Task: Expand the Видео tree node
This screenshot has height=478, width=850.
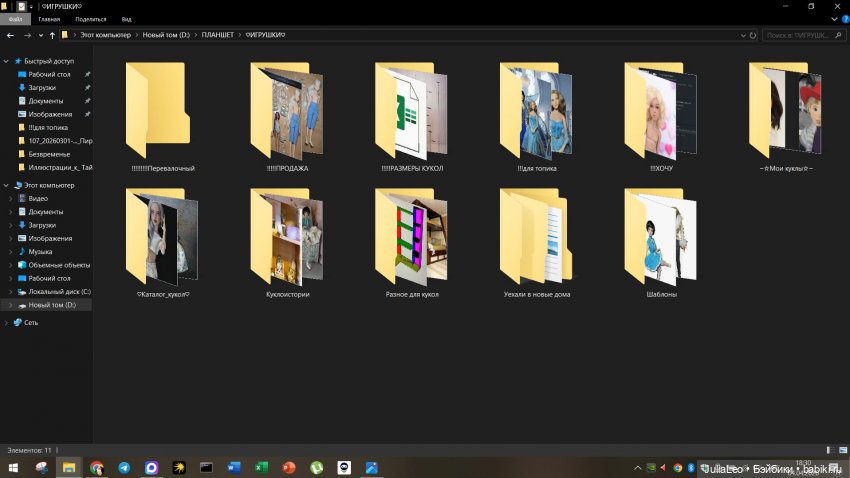Action: (10, 199)
